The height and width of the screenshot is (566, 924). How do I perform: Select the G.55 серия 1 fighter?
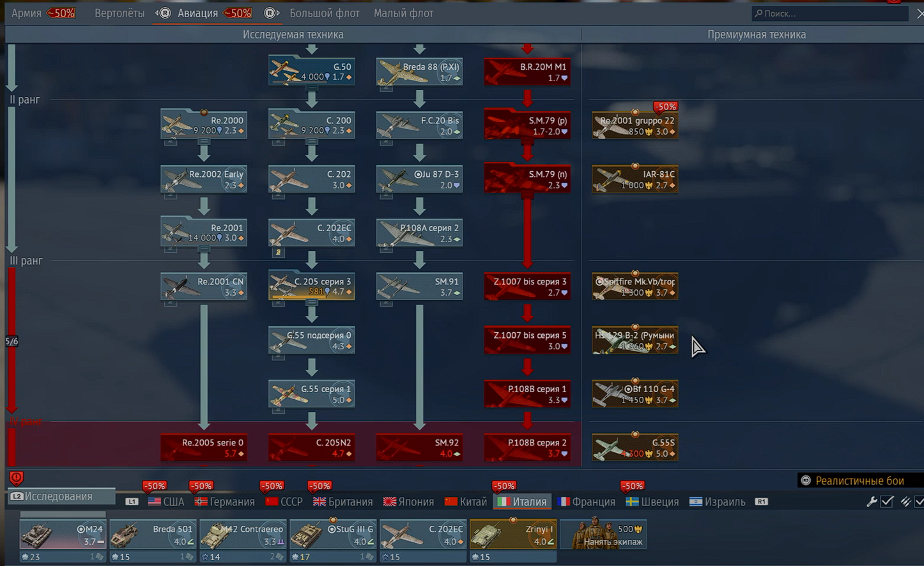pyautogui.click(x=312, y=394)
